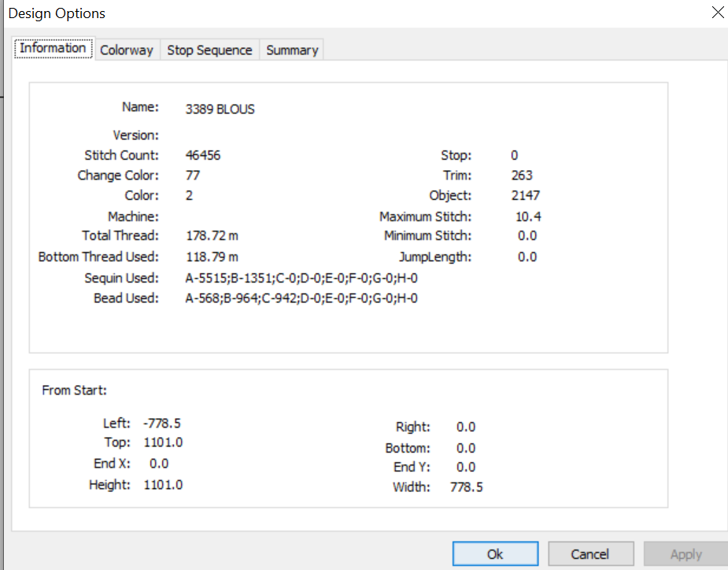Screen dimensions: 728x570
Task: Select the Change Color value 77
Action: [193, 176]
